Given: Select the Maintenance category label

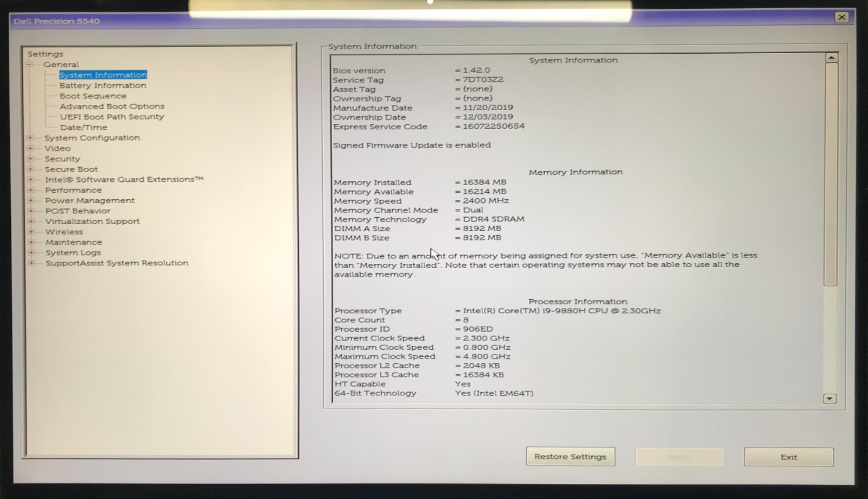Looking at the screenshot, I should tap(74, 242).
